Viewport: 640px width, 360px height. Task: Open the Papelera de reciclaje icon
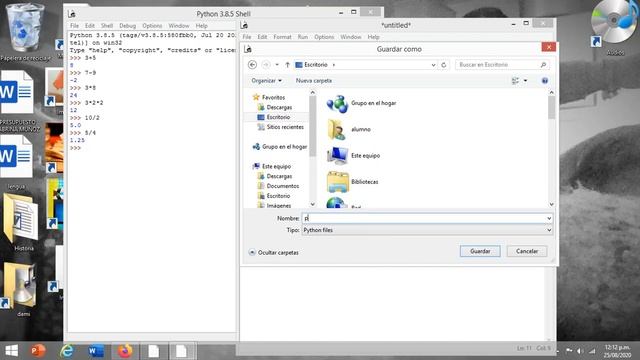tap(25, 32)
